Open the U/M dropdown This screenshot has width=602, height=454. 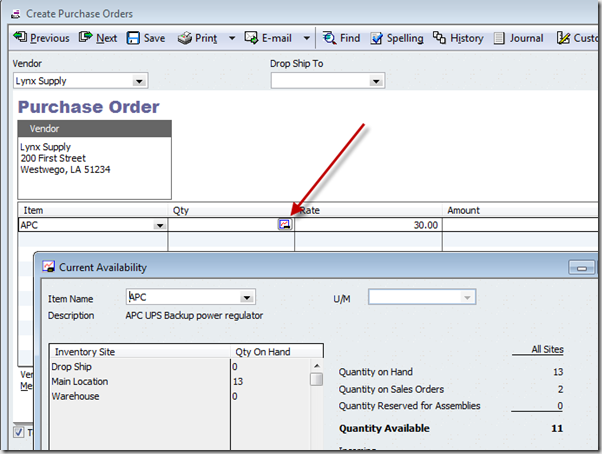click(x=467, y=297)
